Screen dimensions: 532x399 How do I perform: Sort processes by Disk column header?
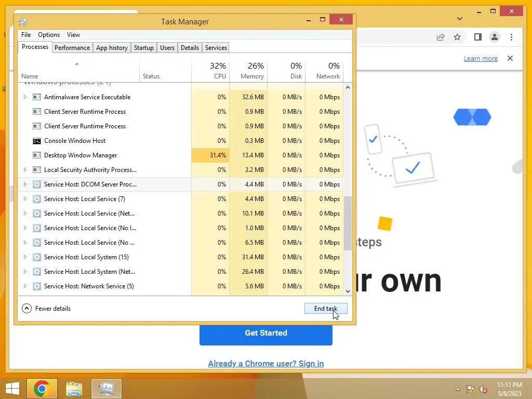pyautogui.click(x=287, y=71)
